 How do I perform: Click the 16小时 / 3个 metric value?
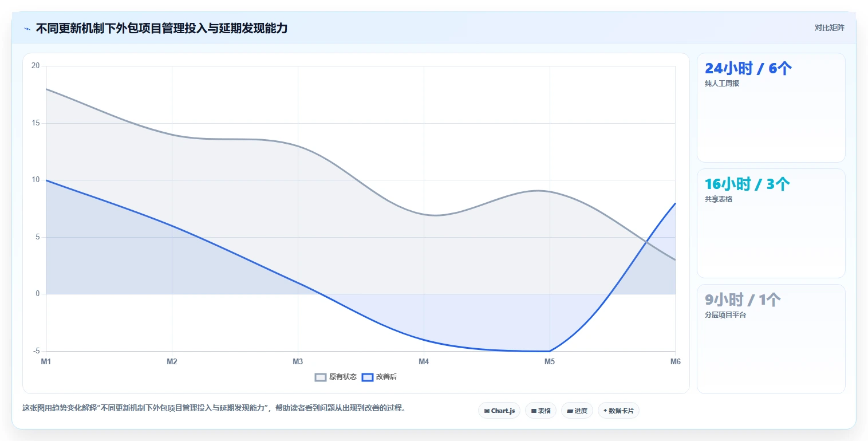747,184
